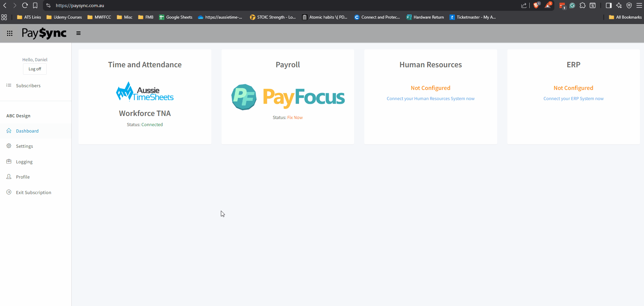This screenshot has width=644, height=306.
Task: Reload the page with refresh icon
Action: (x=25, y=5)
